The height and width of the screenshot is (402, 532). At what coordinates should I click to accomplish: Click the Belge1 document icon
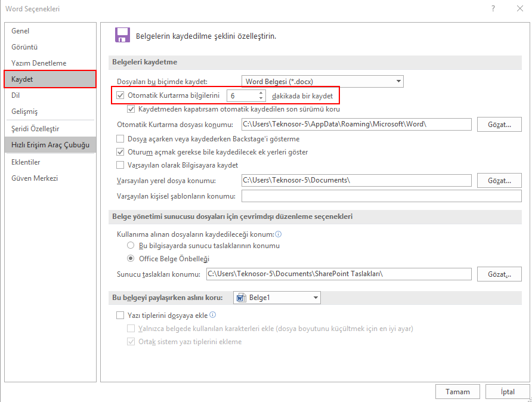click(x=241, y=298)
